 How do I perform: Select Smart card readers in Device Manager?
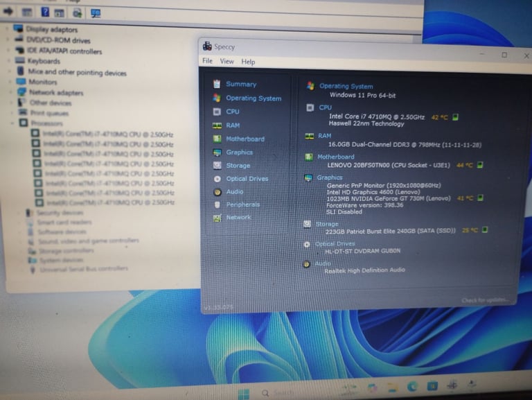click(x=64, y=223)
